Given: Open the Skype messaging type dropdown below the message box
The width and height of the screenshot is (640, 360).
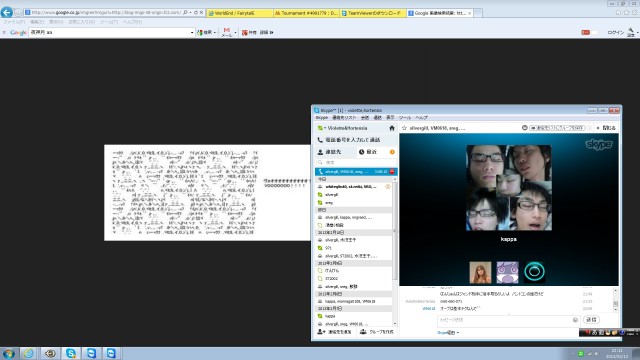Looking at the screenshot, I should (448, 333).
